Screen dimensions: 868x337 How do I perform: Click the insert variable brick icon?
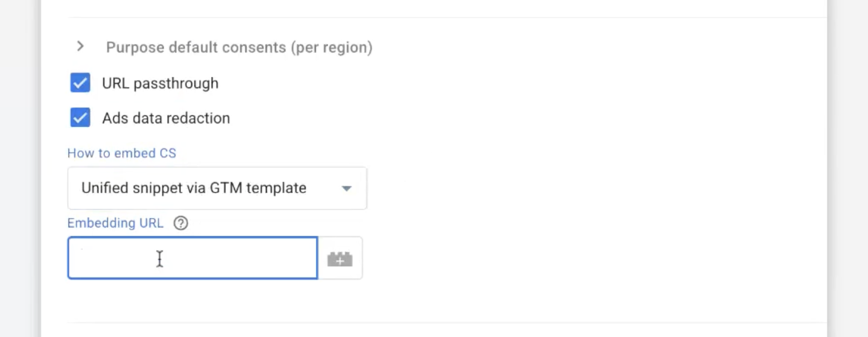[340, 259]
